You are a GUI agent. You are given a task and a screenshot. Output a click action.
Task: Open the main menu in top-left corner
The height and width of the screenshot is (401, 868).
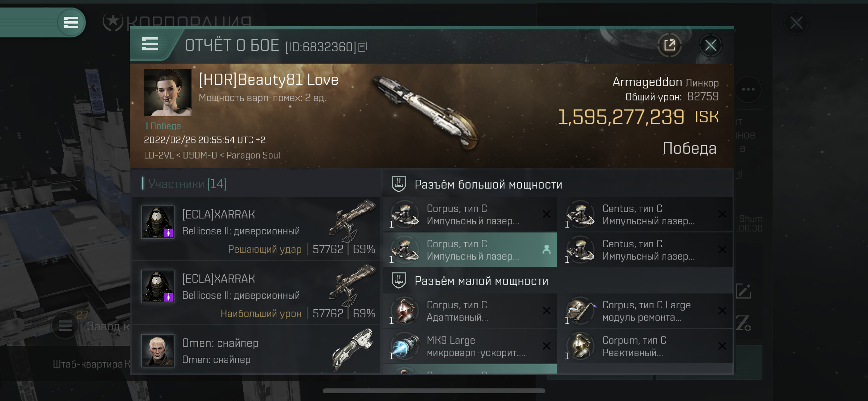pos(71,23)
